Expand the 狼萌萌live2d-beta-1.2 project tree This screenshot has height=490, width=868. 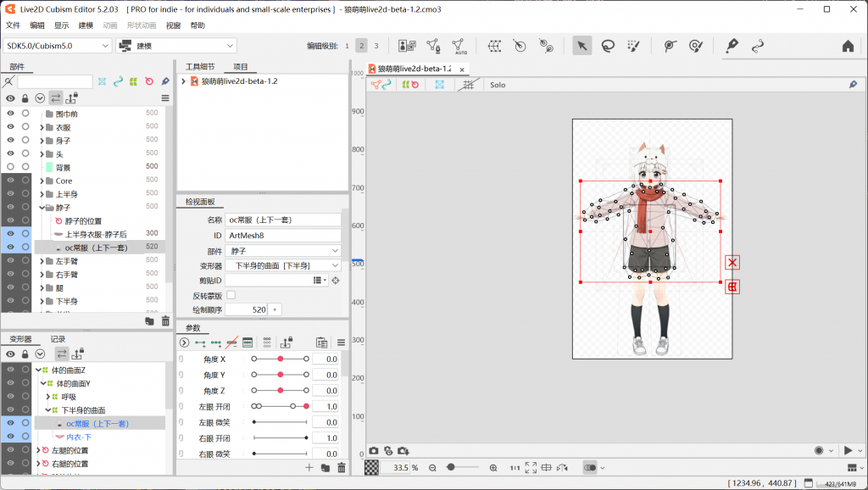pos(183,81)
